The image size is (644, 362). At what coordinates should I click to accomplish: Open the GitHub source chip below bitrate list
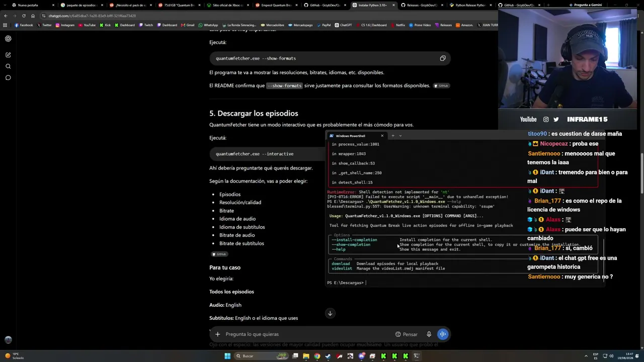pyautogui.click(x=219, y=254)
